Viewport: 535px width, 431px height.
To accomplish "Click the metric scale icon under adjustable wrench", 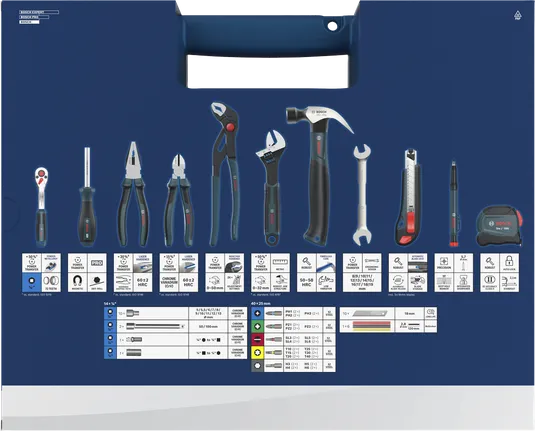I will tap(280, 263).
